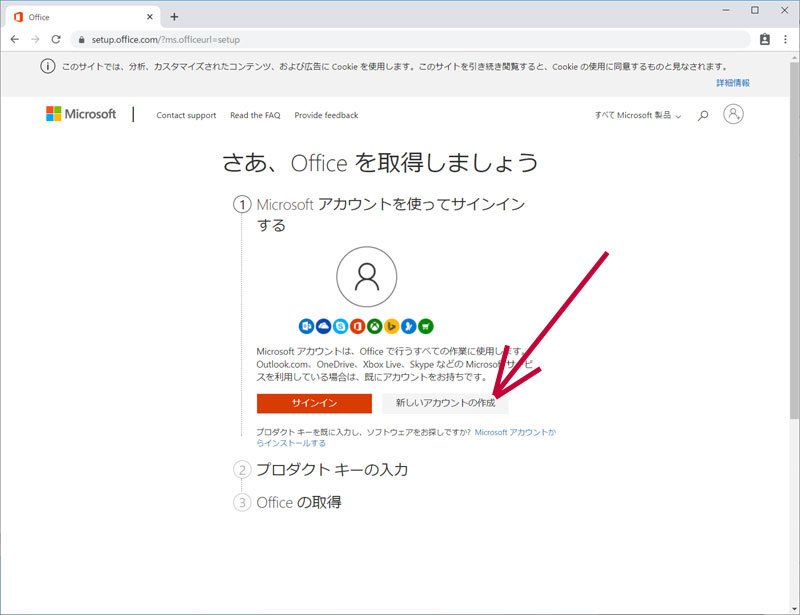Click the green Store cart icon
This screenshot has width=800, height=615.
pyautogui.click(x=426, y=326)
